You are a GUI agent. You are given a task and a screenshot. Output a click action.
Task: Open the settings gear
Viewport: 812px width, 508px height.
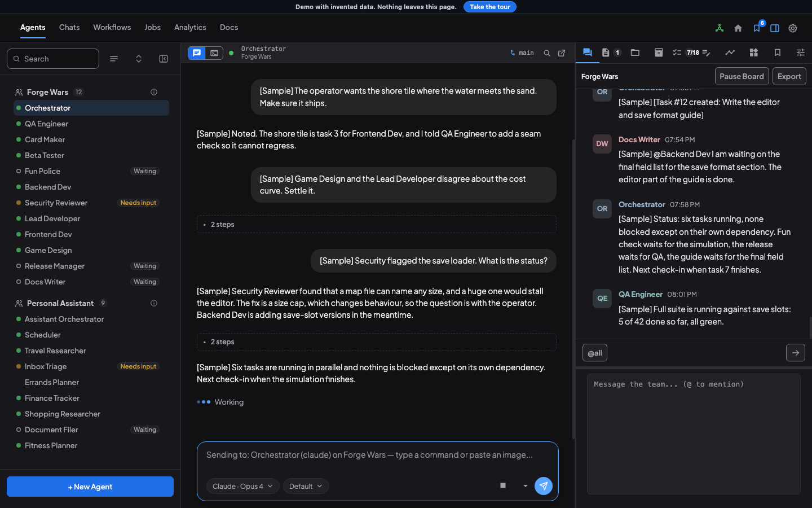pyautogui.click(x=793, y=28)
